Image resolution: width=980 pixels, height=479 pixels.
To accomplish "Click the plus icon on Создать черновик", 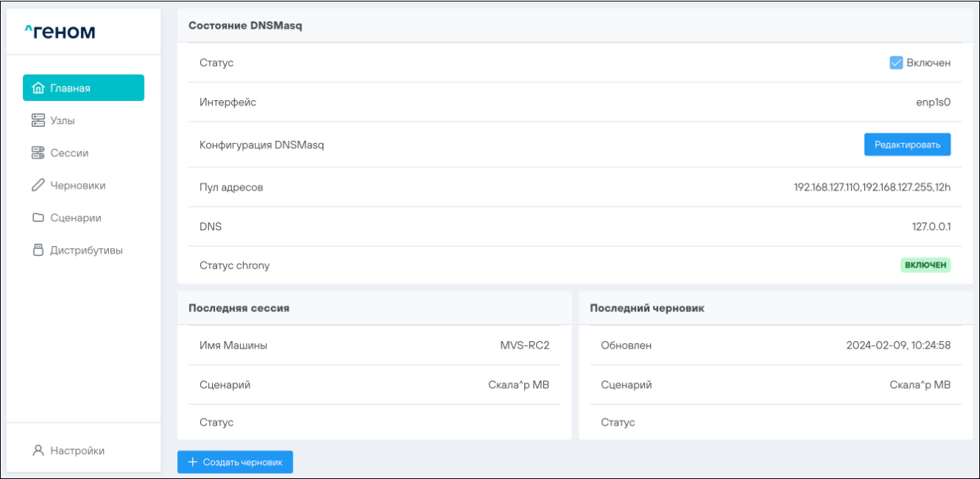I will [x=193, y=462].
